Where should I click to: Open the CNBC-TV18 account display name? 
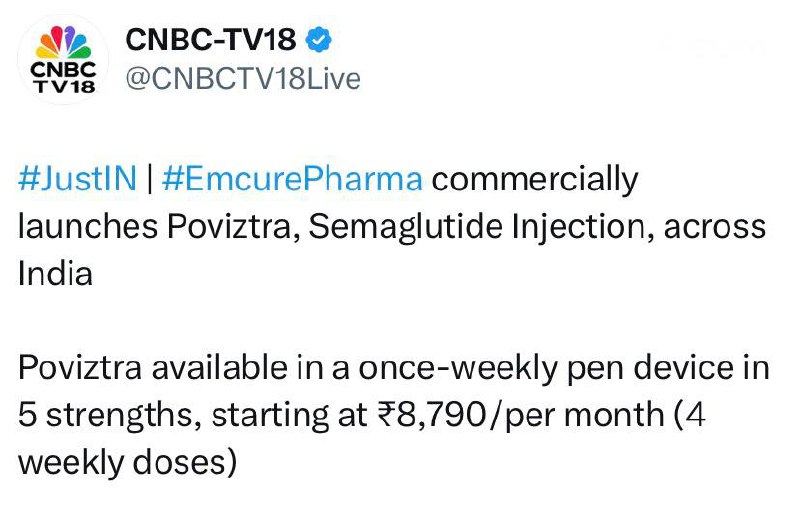pyautogui.click(x=210, y=41)
